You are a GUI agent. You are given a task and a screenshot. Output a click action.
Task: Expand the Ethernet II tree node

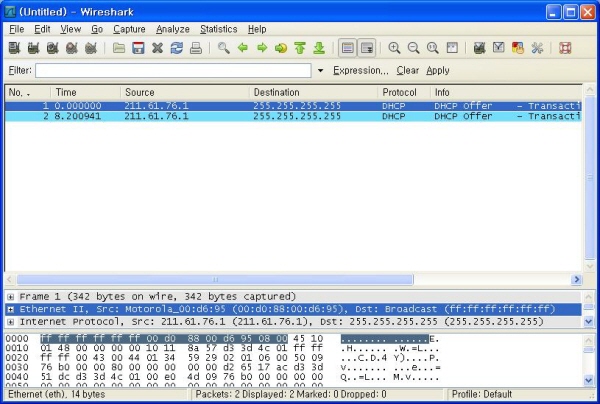11,309
